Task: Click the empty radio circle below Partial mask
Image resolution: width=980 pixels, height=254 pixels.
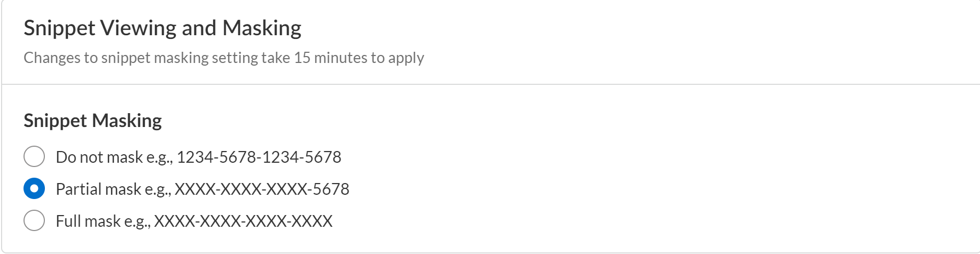Action: pyautogui.click(x=34, y=221)
